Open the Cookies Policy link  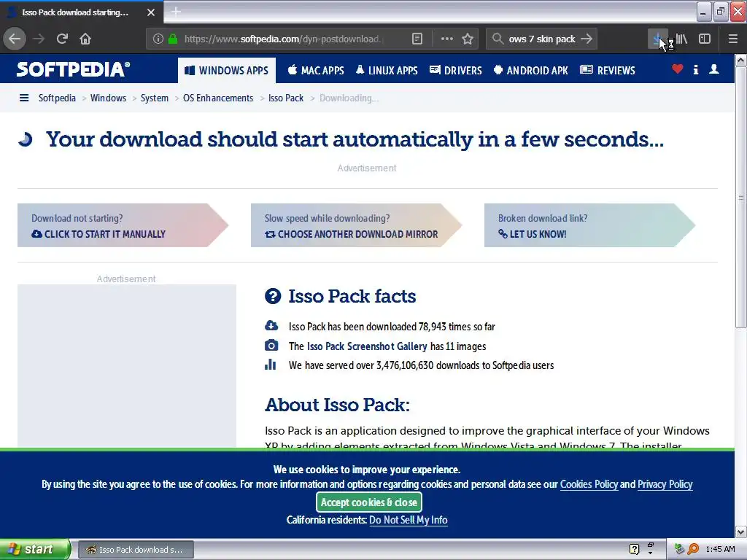click(589, 484)
